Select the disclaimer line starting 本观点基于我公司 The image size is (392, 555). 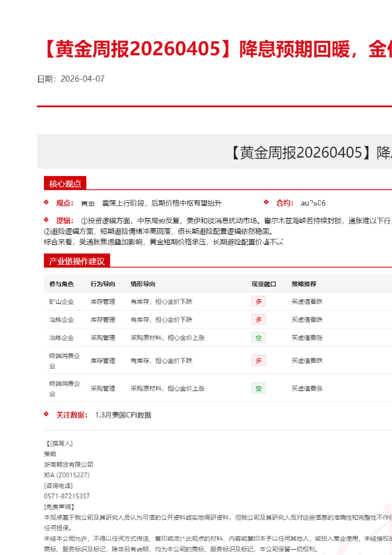click(x=218, y=517)
